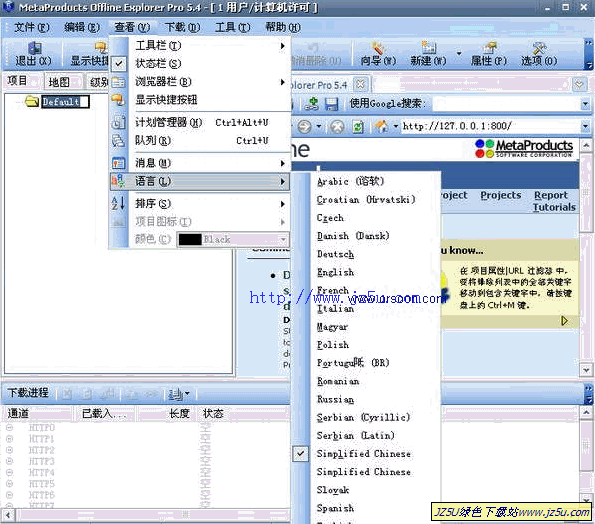The width and height of the screenshot is (595, 524).
Task: Open the URL address dropdown arrow
Action: pyautogui.click(x=585, y=126)
